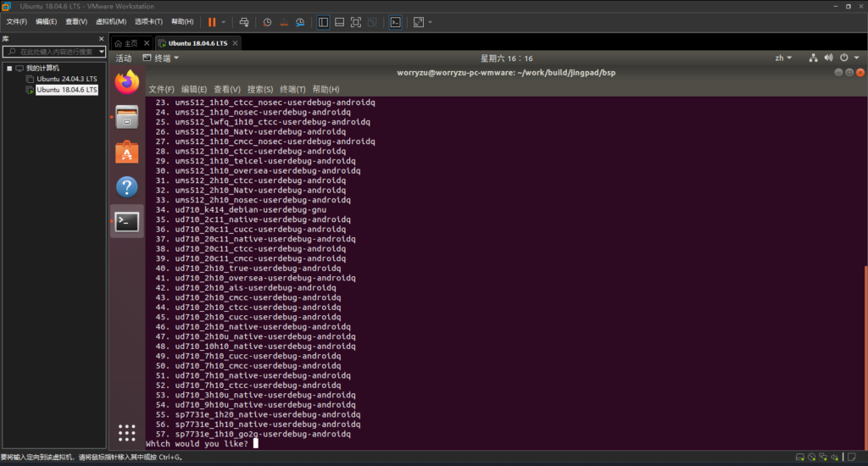Click the 活动 activities button
This screenshot has width=868, height=466.
click(x=124, y=58)
